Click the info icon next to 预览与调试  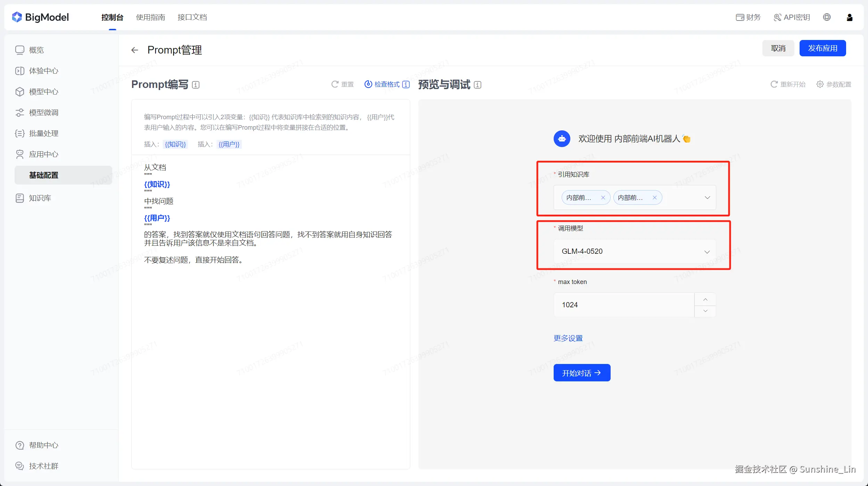tap(478, 85)
